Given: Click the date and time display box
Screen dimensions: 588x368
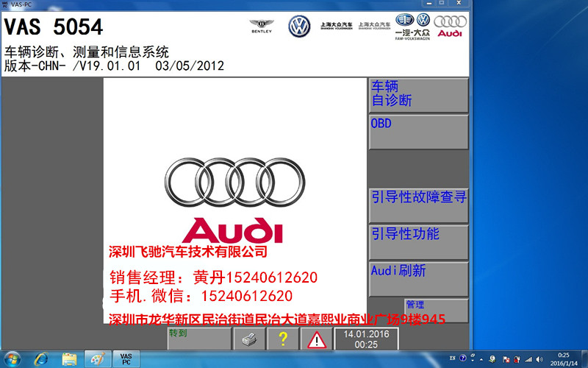Looking at the screenshot, I should tap(366, 339).
